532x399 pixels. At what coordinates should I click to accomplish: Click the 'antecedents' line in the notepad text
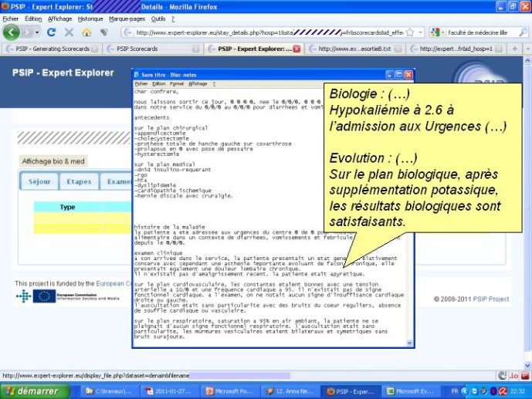point(151,117)
